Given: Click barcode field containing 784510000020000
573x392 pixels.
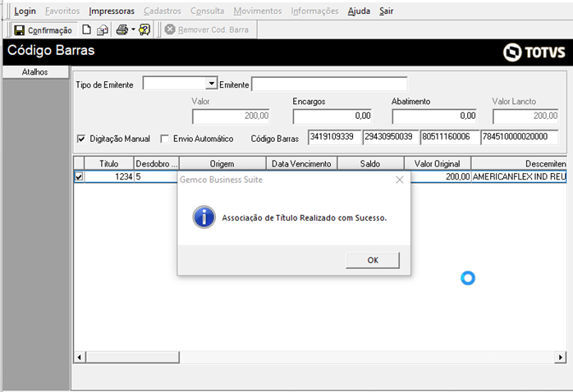Looking at the screenshot, I should (x=520, y=137).
